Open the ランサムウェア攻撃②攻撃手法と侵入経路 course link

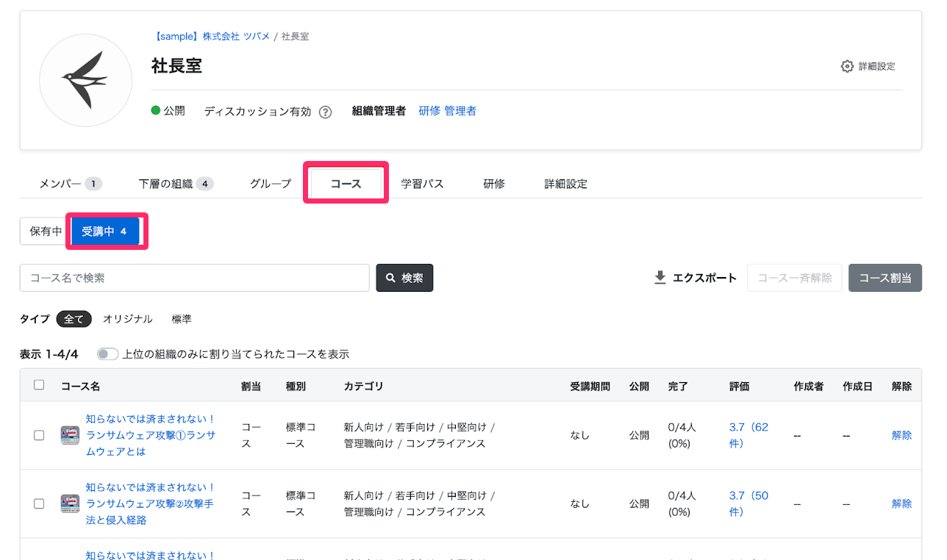(x=151, y=503)
